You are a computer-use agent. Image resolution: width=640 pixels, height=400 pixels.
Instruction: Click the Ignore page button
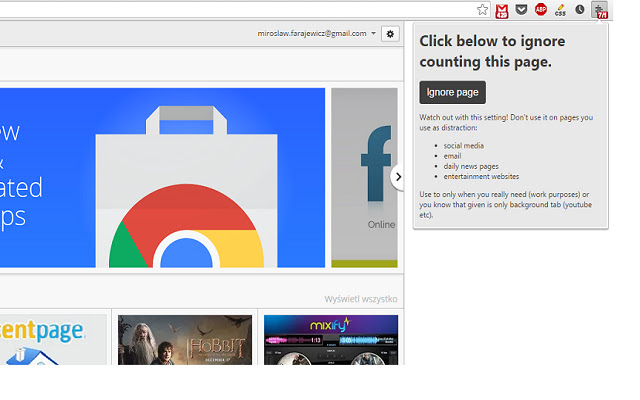452,92
